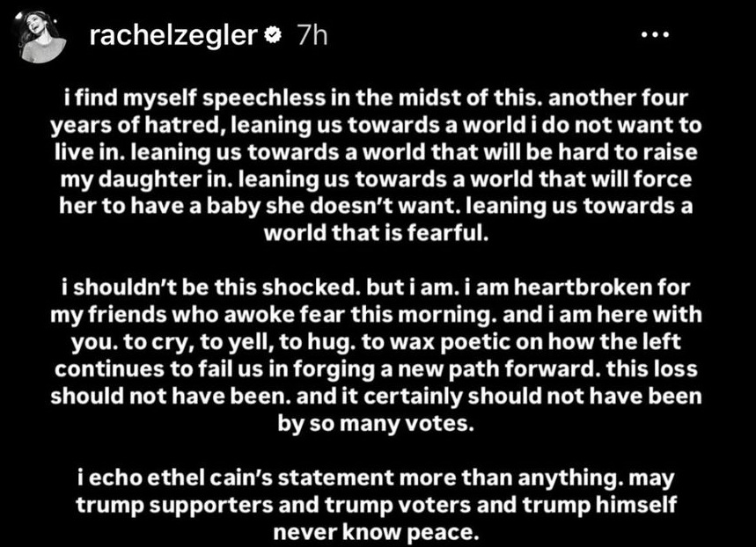The image size is (756, 547).
Task: Tap the line 'my friends who awoke fear'
Action: click(x=376, y=315)
